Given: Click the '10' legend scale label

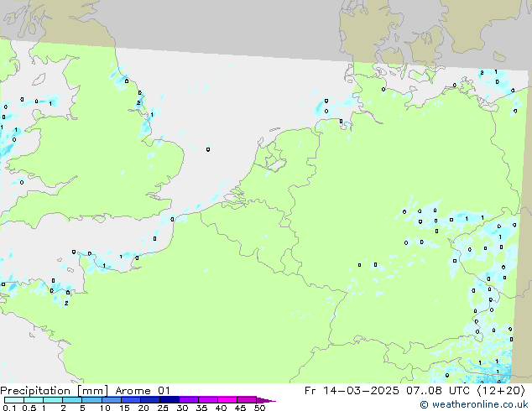Looking at the screenshot, I should point(105,408).
